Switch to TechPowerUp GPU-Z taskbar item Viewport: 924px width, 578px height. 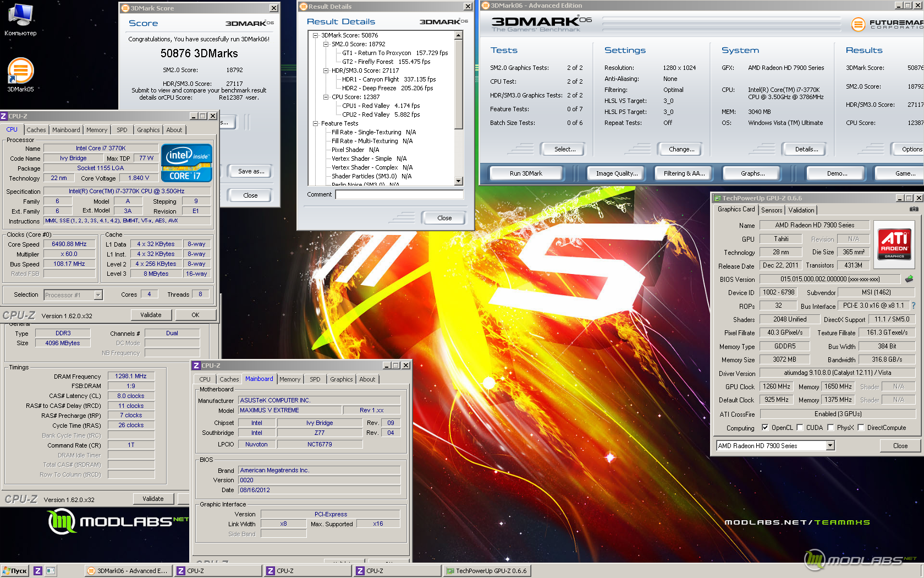[487, 571]
